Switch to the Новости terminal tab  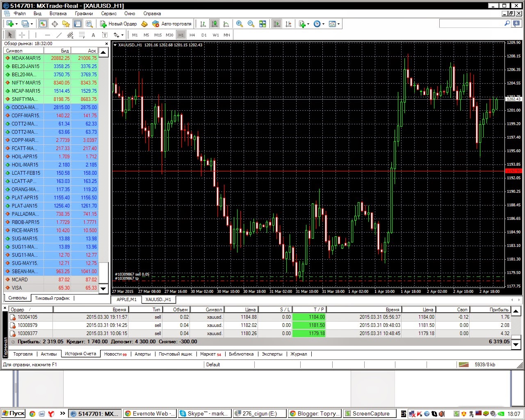coord(115,354)
